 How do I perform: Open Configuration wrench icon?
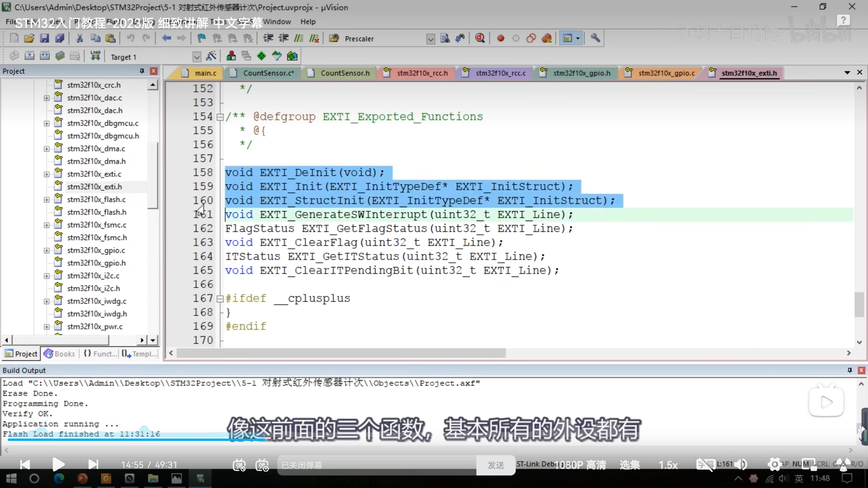click(x=595, y=38)
